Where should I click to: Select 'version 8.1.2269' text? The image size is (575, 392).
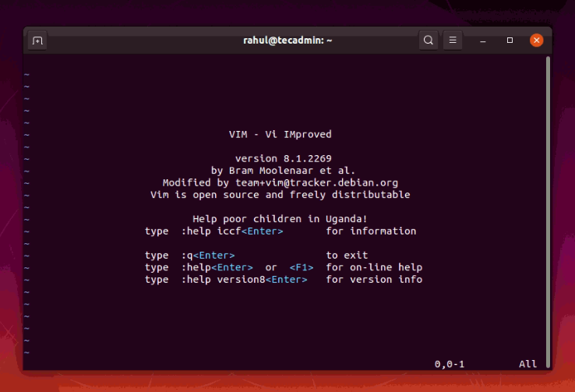click(283, 158)
